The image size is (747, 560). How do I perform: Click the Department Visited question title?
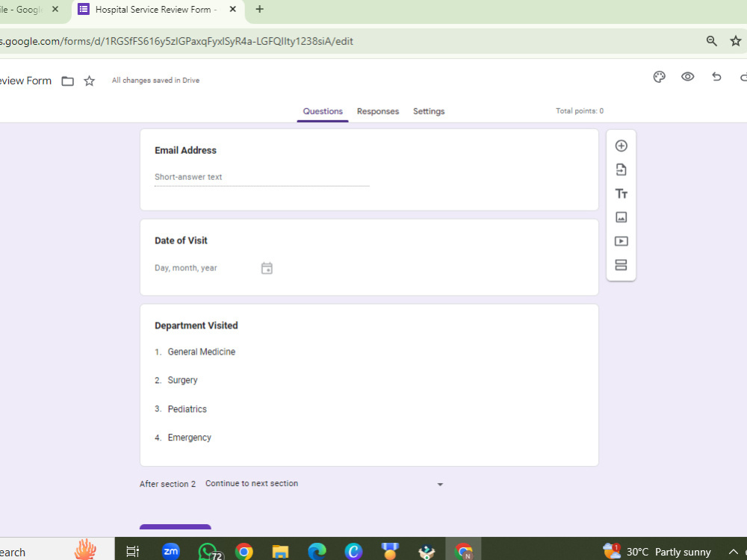(196, 326)
